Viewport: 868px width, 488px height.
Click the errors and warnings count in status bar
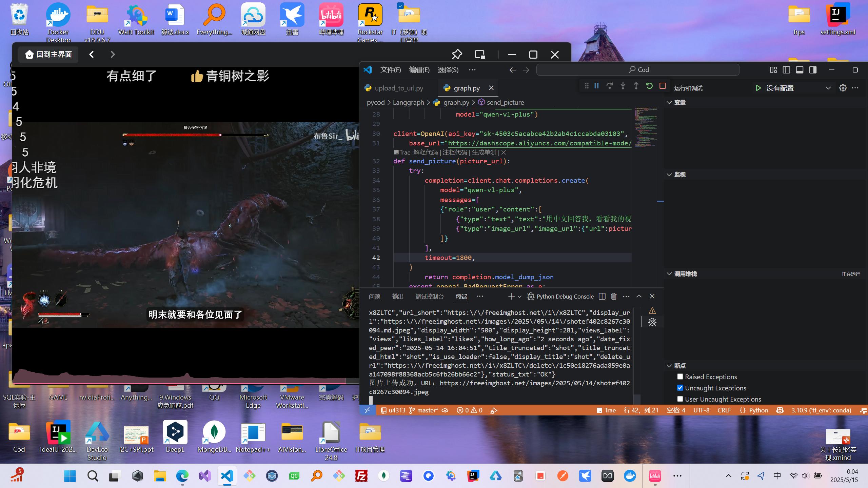point(470,410)
